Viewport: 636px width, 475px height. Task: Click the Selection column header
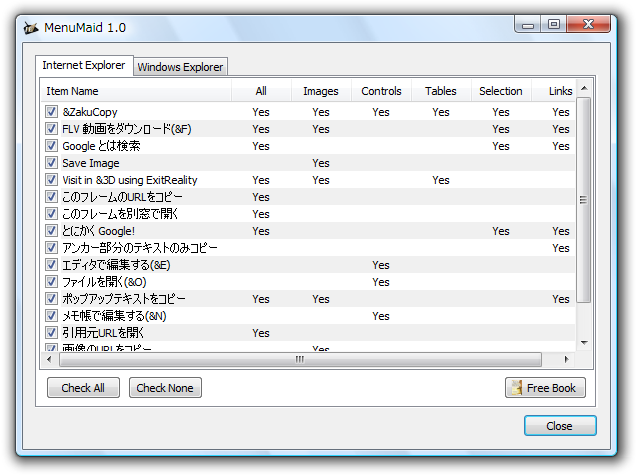tap(501, 91)
